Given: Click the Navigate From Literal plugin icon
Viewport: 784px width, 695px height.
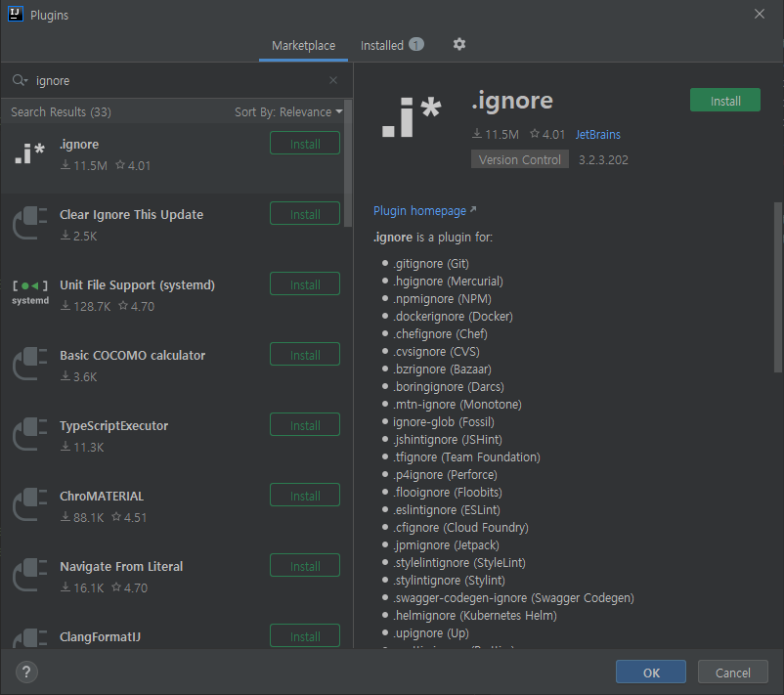Looking at the screenshot, I should (x=30, y=576).
